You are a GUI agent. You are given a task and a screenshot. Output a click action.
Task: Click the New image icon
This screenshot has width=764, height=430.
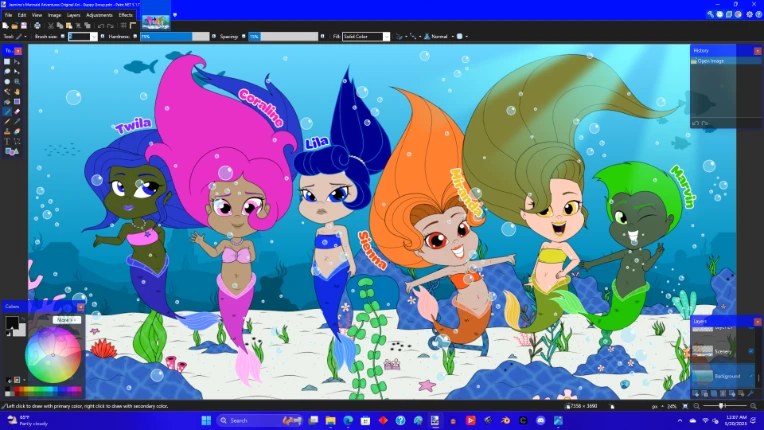(5, 25)
